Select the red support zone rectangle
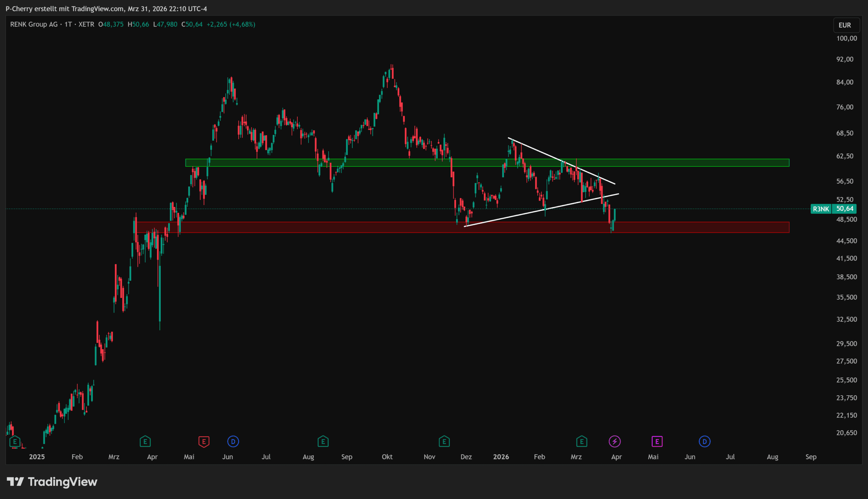The image size is (868, 499). pos(685,227)
